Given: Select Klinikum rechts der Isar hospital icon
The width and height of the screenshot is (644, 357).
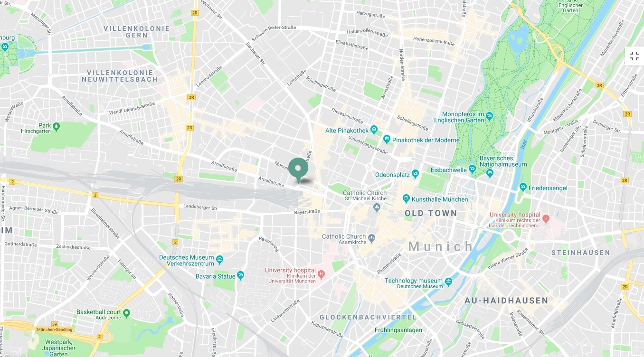Looking at the screenshot, I should (546, 218).
